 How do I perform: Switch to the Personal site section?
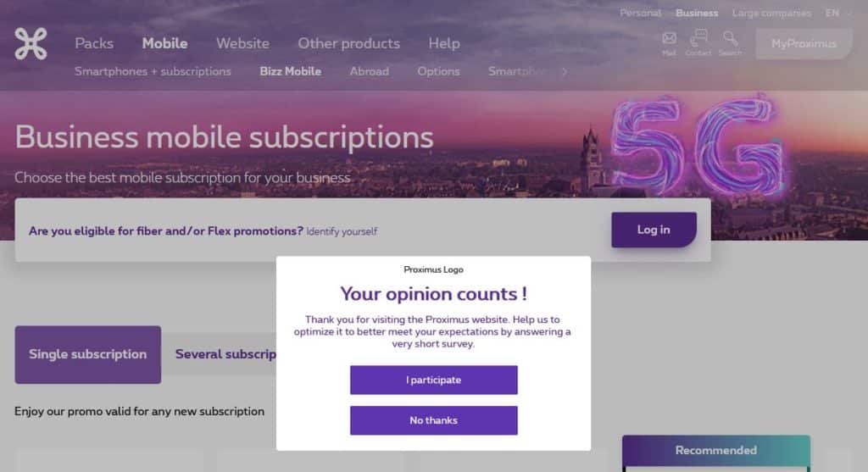click(640, 13)
